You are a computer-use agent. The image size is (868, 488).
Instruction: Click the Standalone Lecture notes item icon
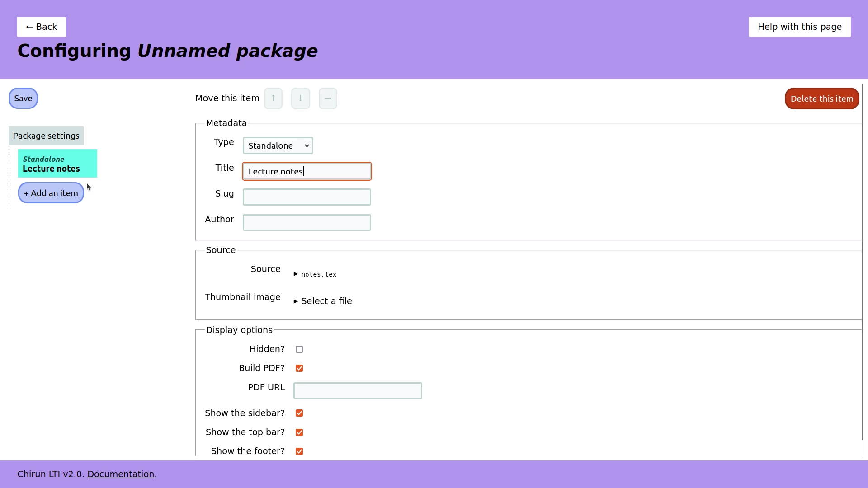[x=57, y=163]
